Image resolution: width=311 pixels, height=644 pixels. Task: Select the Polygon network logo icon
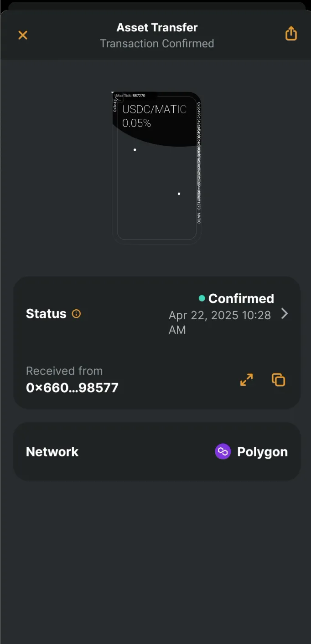click(223, 451)
